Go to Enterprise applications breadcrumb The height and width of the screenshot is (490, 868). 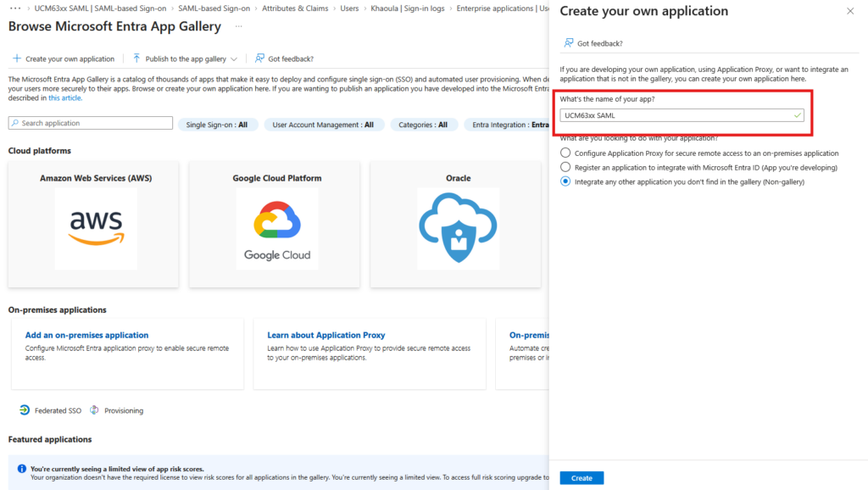(x=503, y=8)
